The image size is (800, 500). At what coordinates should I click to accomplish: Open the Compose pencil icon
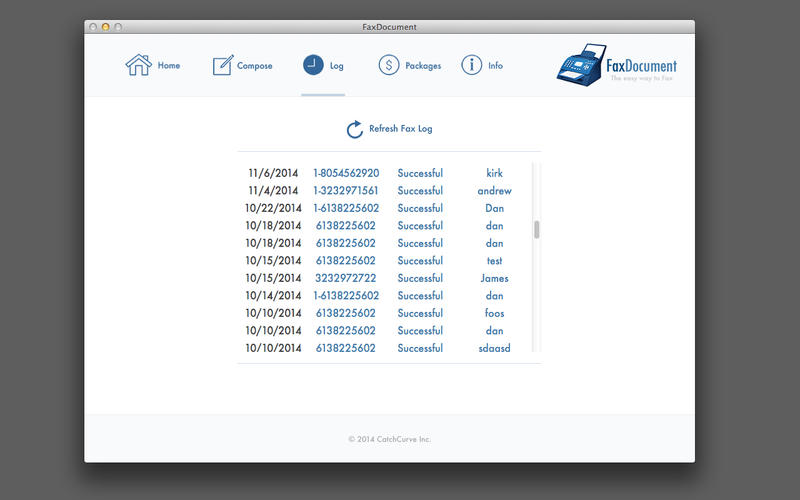click(x=223, y=65)
